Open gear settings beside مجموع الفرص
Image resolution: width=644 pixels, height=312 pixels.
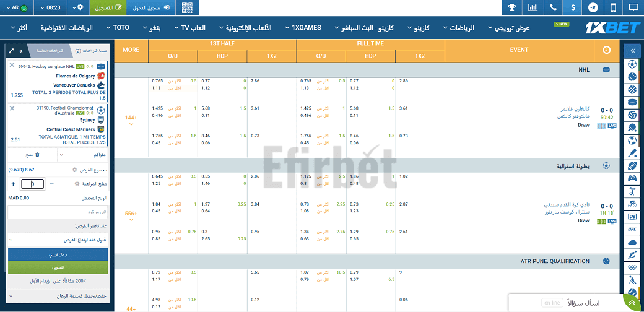click(74, 170)
